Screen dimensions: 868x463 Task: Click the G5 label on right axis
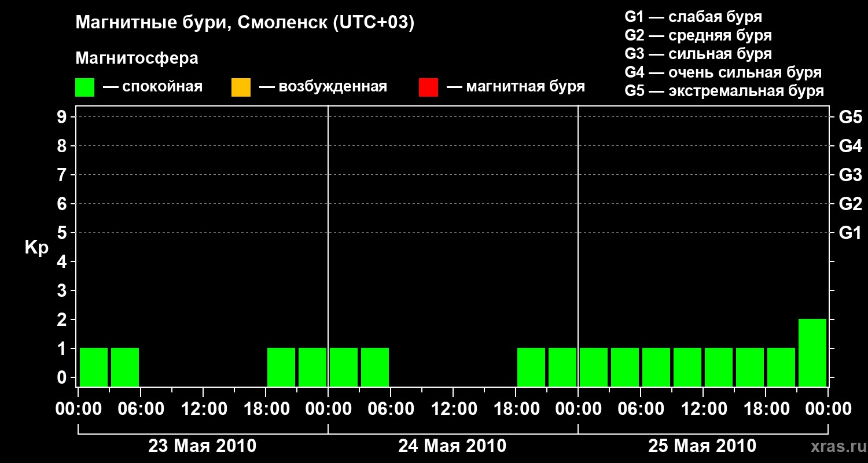[x=851, y=117]
